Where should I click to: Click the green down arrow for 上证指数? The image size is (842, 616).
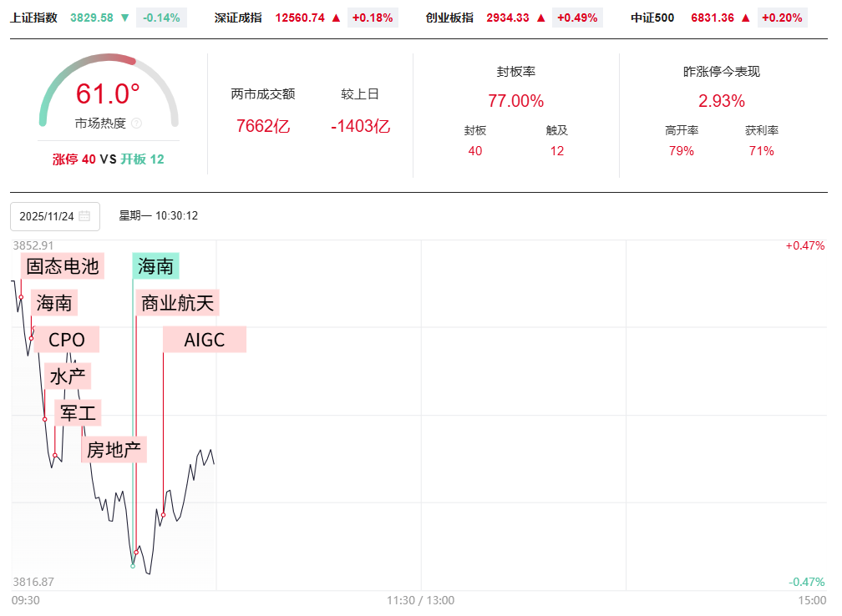[124, 18]
